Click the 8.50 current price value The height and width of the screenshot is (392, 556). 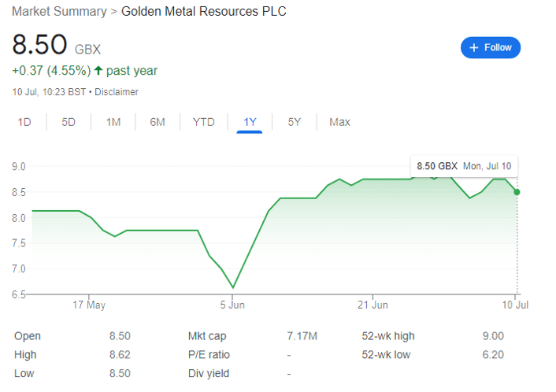39,45
